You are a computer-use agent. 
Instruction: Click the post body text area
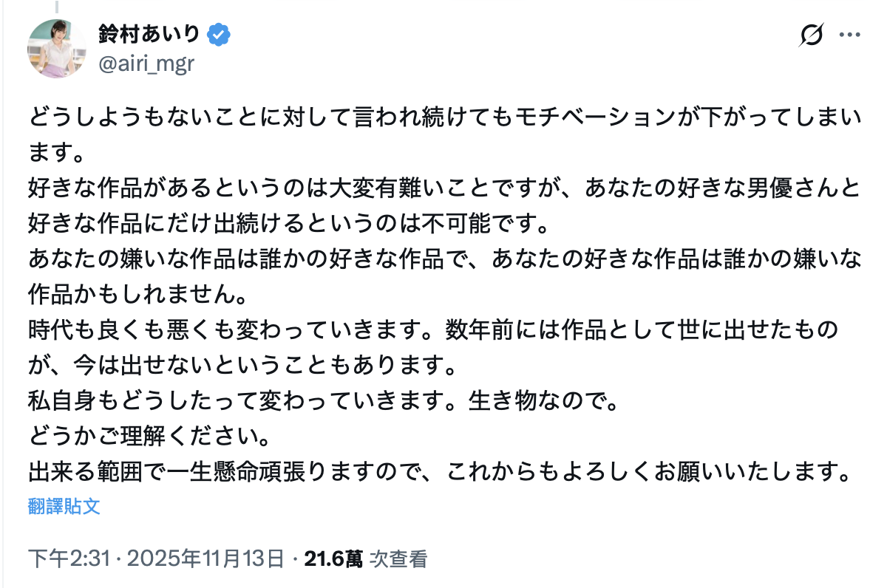coord(443,295)
